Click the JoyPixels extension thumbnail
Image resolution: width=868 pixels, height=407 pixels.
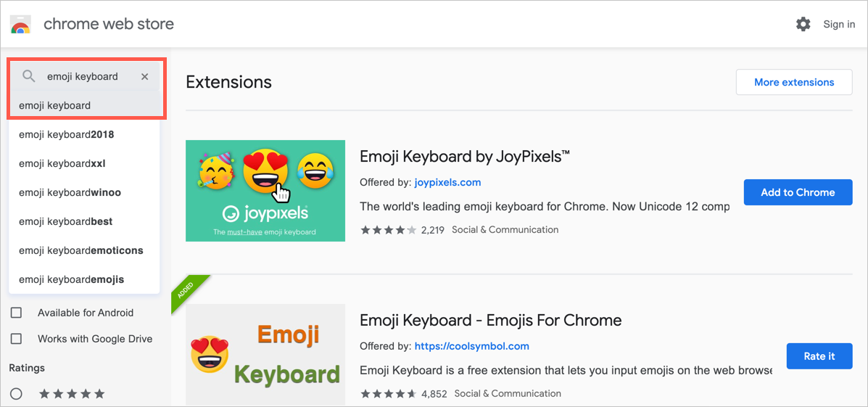point(265,191)
